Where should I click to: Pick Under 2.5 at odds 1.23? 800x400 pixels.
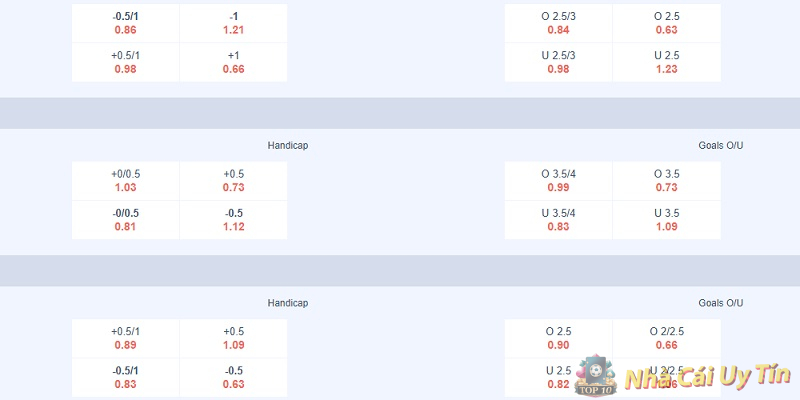coord(666,62)
